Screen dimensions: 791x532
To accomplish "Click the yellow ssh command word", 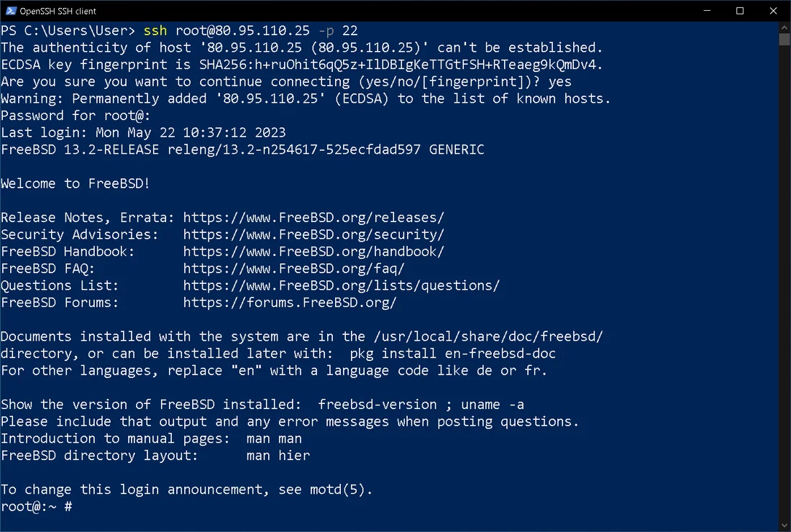I will point(155,31).
